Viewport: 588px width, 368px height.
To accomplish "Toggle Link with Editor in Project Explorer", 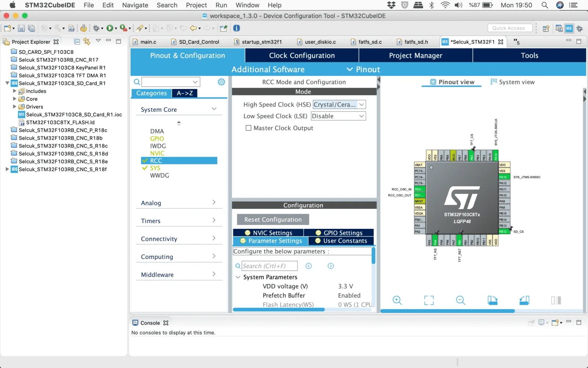I will click(x=87, y=42).
